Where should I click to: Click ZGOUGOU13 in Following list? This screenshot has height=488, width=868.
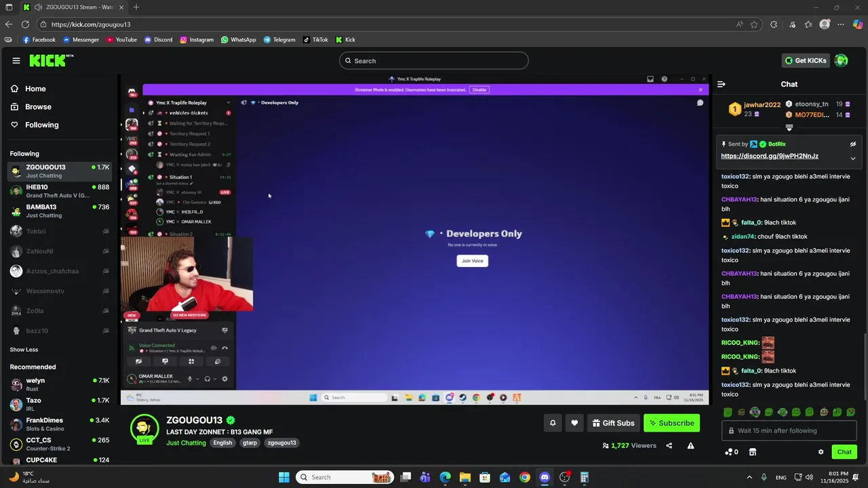(60, 171)
